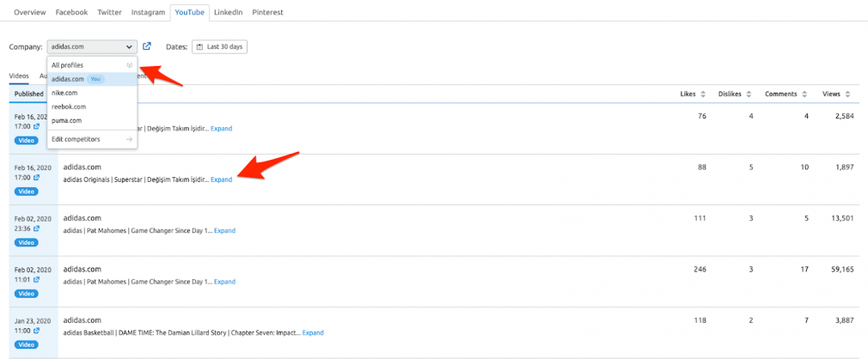The width and height of the screenshot is (868, 359).
Task: Switch to the Facebook tab
Action: [71, 12]
